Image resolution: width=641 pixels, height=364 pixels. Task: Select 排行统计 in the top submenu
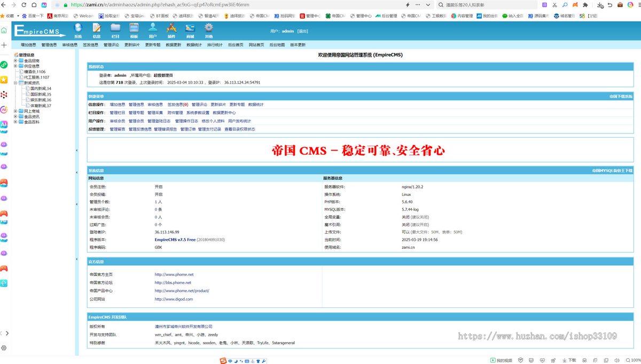point(215,45)
